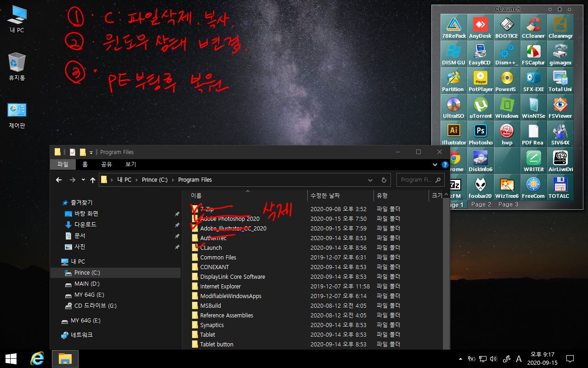The width and height of the screenshot is (588, 368).
Task: Open Explorer help question mark
Action: [x=445, y=165]
